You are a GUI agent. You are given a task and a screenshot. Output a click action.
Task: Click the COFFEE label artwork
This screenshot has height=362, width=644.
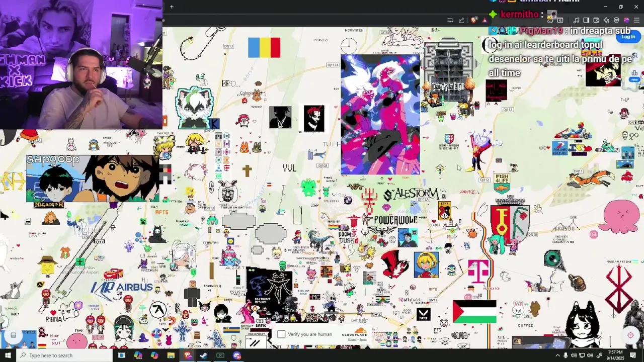(525, 325)
